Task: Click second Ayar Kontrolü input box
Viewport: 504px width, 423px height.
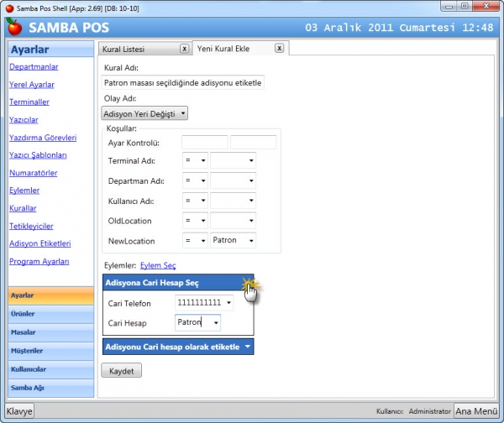Action: click(254, 143)
